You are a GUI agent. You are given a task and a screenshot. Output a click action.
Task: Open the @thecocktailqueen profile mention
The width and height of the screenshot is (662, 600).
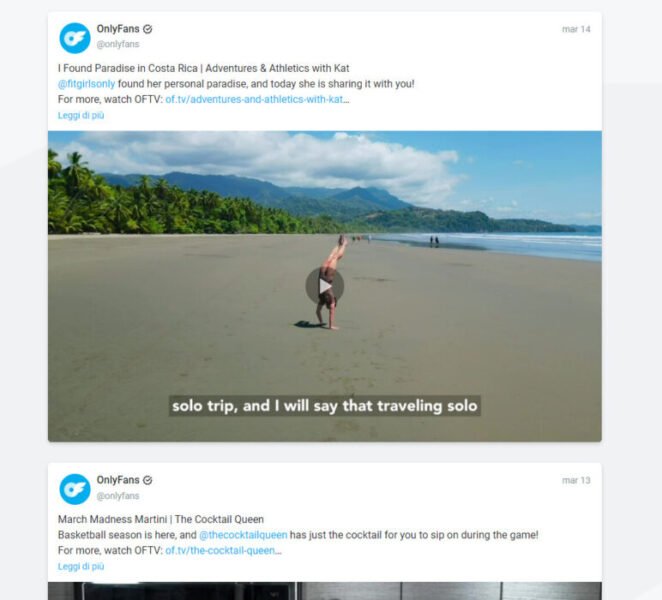click(243, 535)
